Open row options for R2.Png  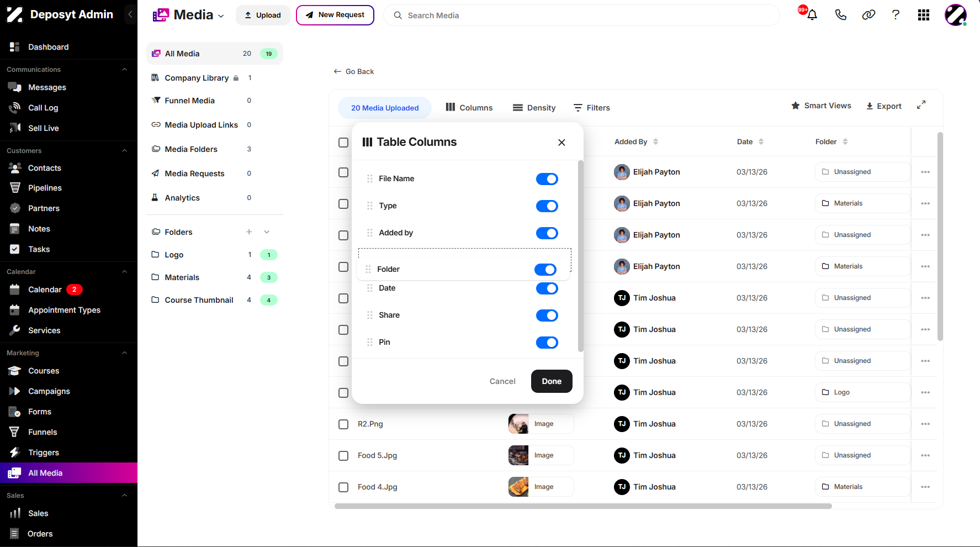[x=925, y=424]
